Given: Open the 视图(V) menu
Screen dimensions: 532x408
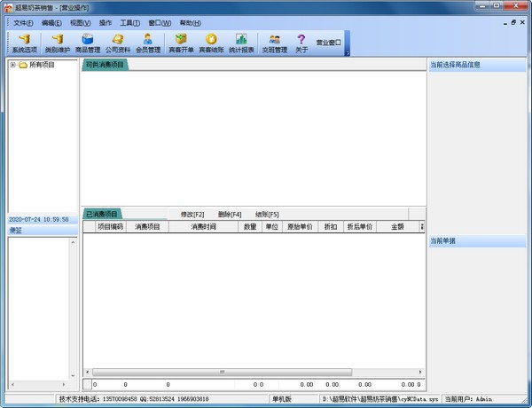Looking at the screenshot, I should 81,23.
